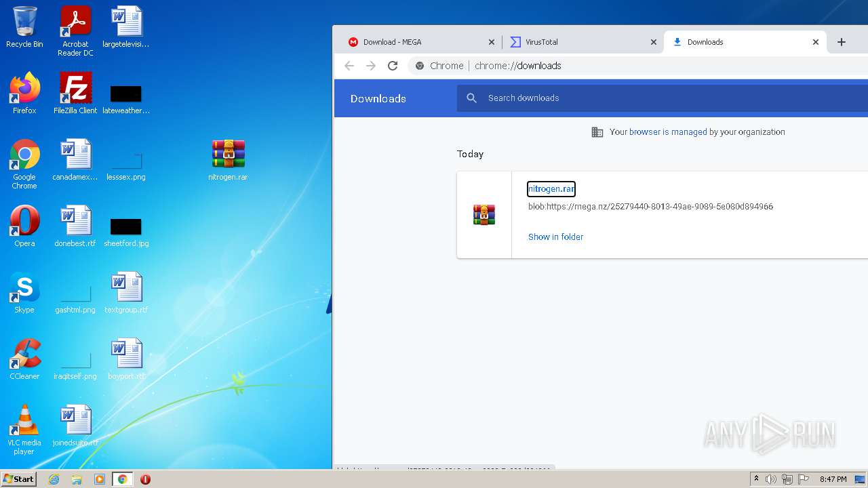
Task: Launch CCleaner desktop shortcut
Action: point(24,359)
